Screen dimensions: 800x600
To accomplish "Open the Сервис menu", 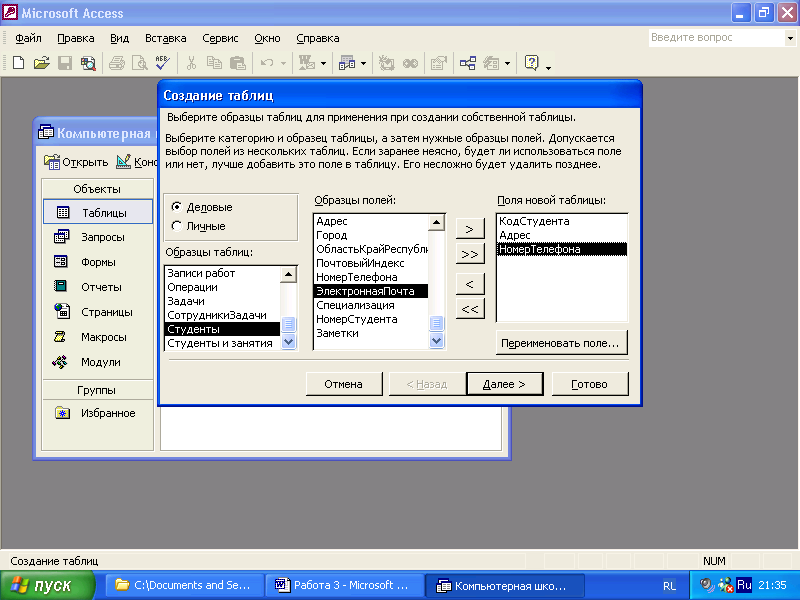I will click(220, 38).
